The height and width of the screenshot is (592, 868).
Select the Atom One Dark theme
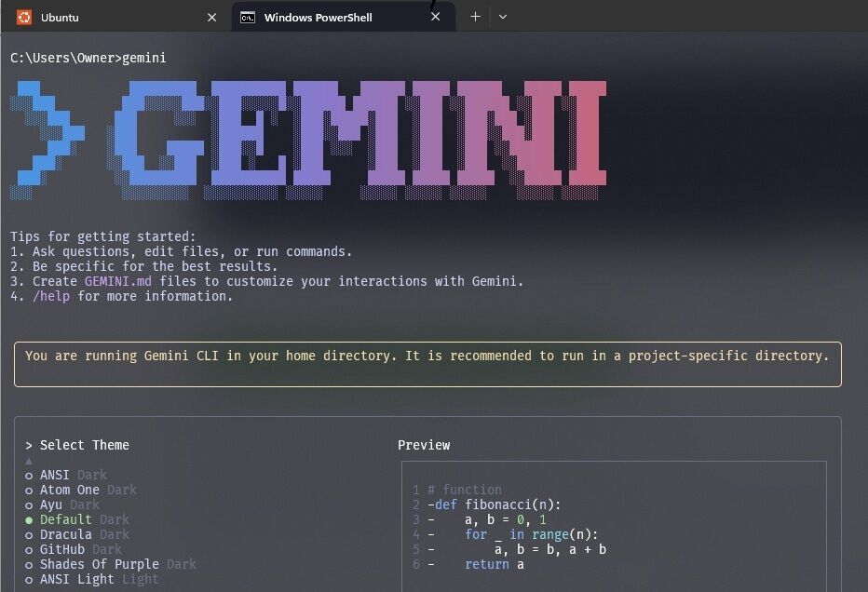88,490
